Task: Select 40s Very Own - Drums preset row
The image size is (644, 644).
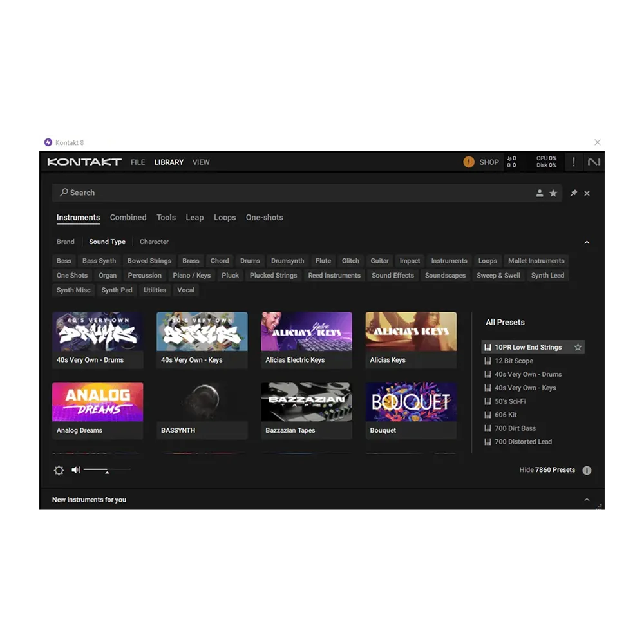Action: (x=533, y=374)
